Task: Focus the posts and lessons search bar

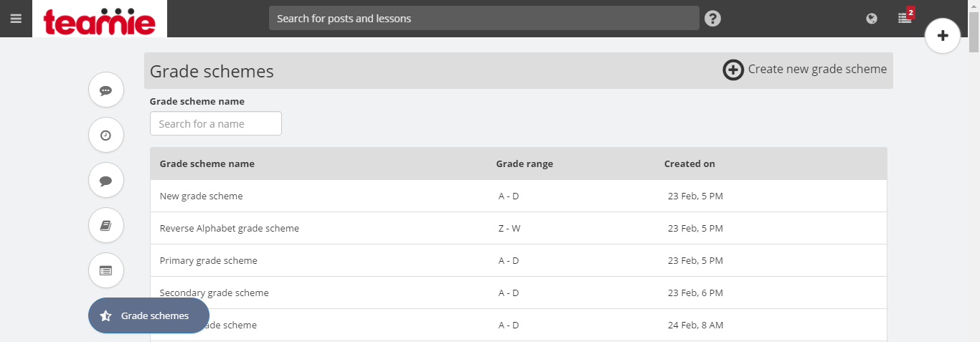Action: (484, 18)
